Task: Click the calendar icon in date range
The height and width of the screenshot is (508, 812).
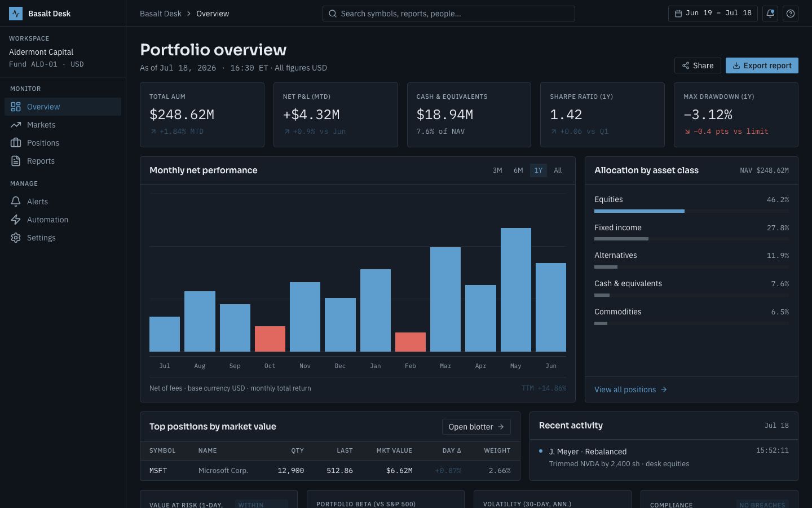Action: click(678, 14)
